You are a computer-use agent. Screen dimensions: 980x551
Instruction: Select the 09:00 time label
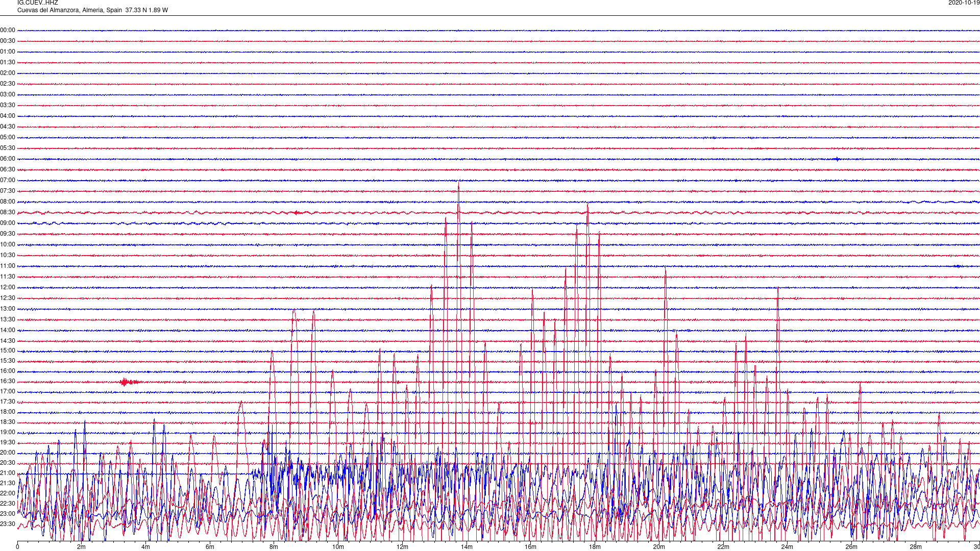click(8, 223)
